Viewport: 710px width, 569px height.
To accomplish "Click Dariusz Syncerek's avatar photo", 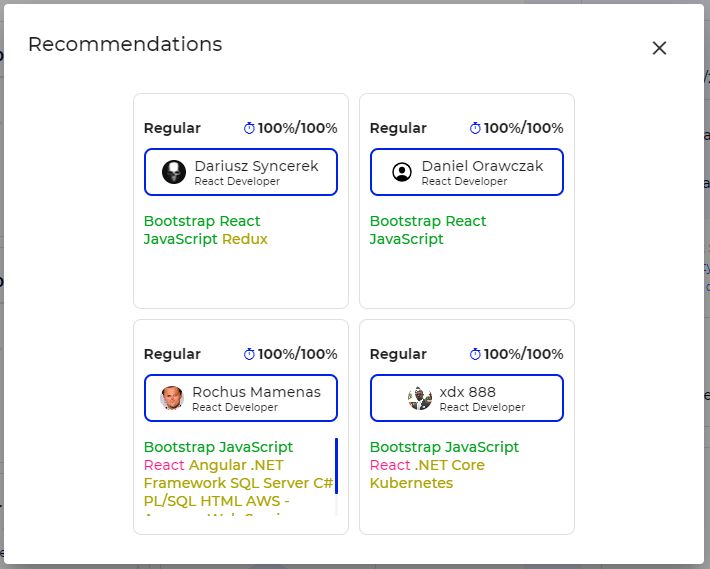I will coord(174,172).
